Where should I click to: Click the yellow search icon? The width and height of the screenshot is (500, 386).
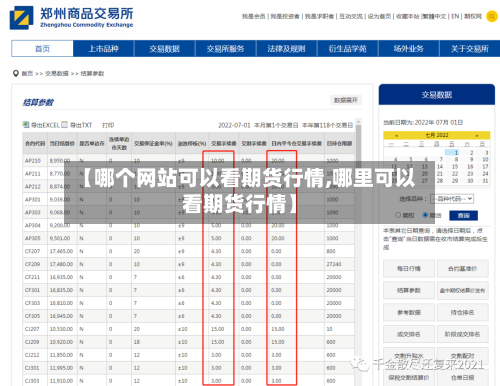tap(492, 16)
